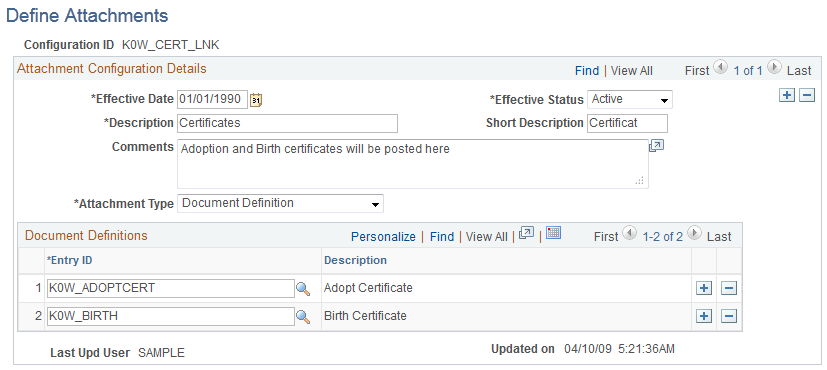827x370 pixels.
Task: Add a new Attachment Configuration Details row
Action: (x=786, y=95)
